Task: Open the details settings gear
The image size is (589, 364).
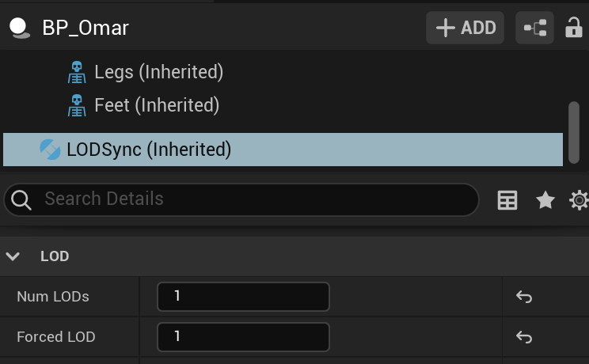Action: [579, 200]
